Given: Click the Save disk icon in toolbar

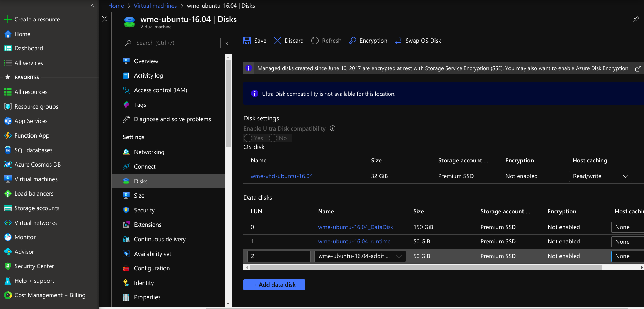Looking at the screenshot, I should click(247, 41).
